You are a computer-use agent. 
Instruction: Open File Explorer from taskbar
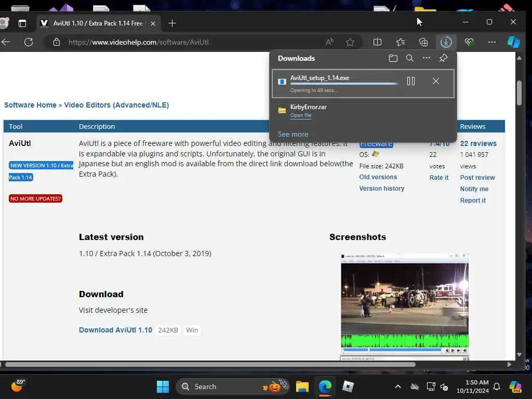302,387
